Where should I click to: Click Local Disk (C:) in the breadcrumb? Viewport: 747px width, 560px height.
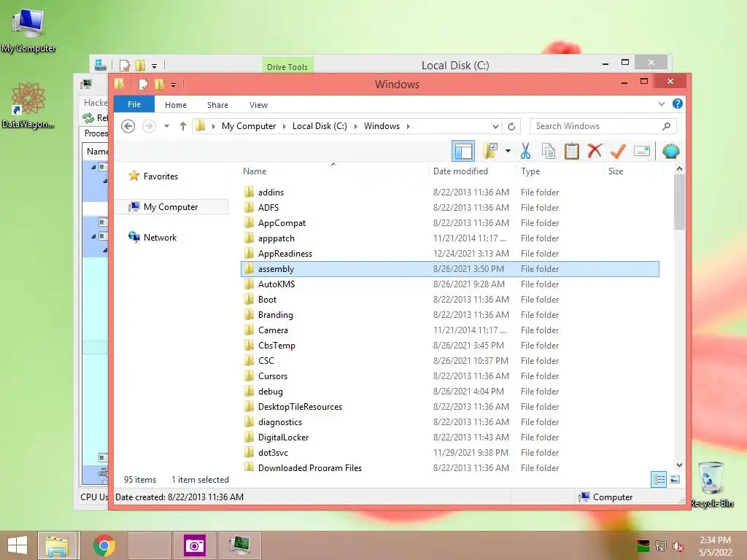pos(320,126)
